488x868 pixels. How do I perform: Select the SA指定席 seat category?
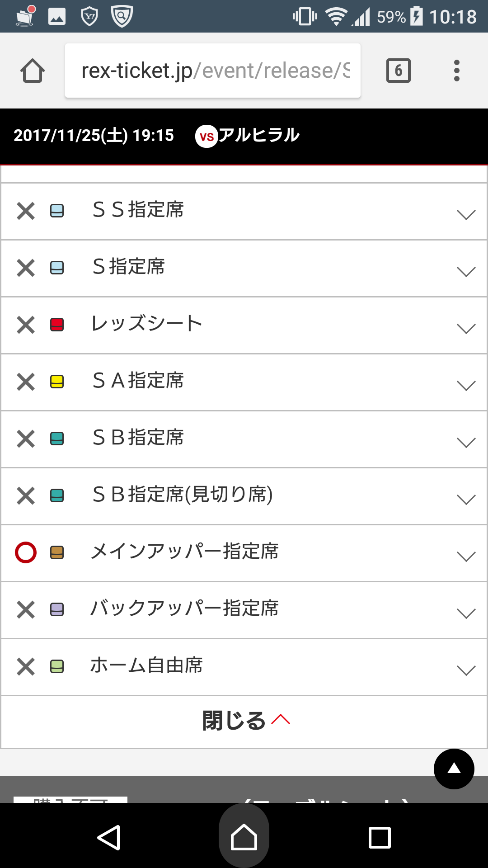[138, 381]
